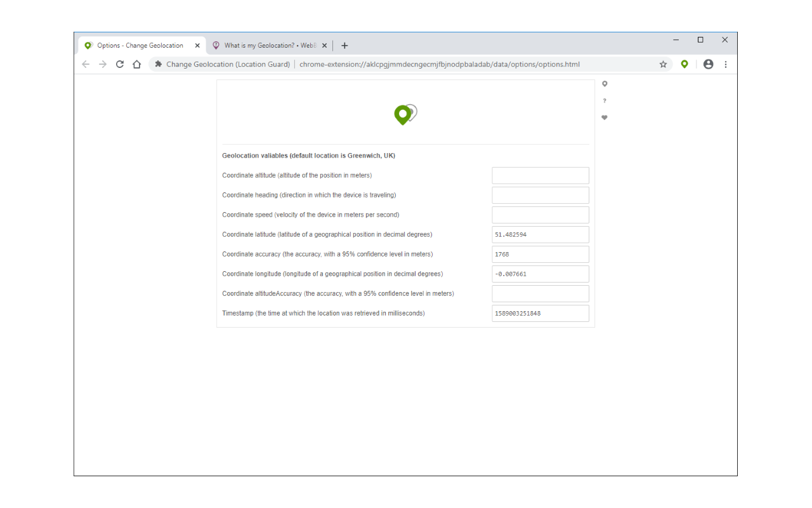812x508 pixels.
Task: Click the Timestamp input field
Action: [540, 313]
